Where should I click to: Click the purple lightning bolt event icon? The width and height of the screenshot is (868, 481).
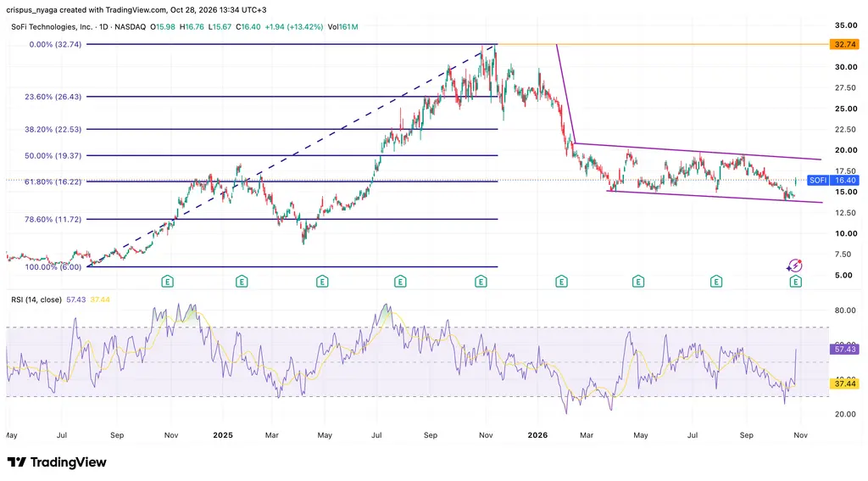point(794,266)
